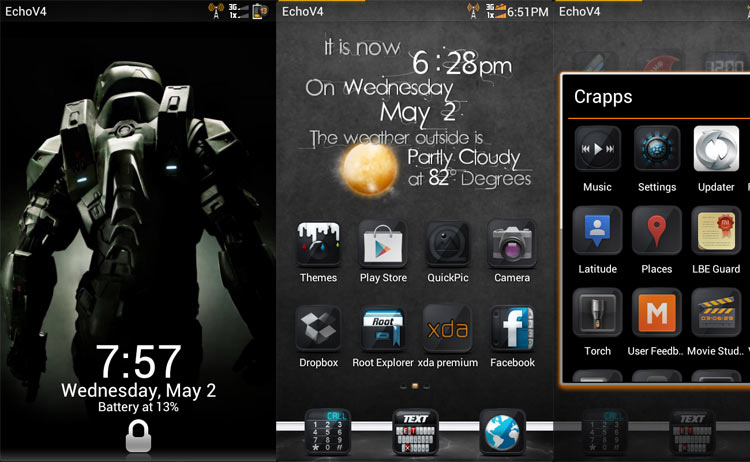This screenshot has height=462, width=750.
Task: Open the Facebook app
Action: 512,329
